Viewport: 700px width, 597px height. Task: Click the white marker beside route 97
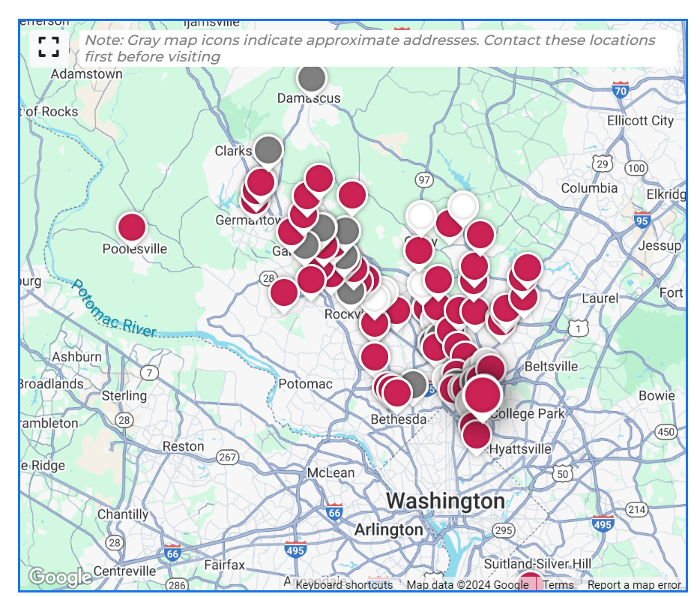(x=420, y=215)
